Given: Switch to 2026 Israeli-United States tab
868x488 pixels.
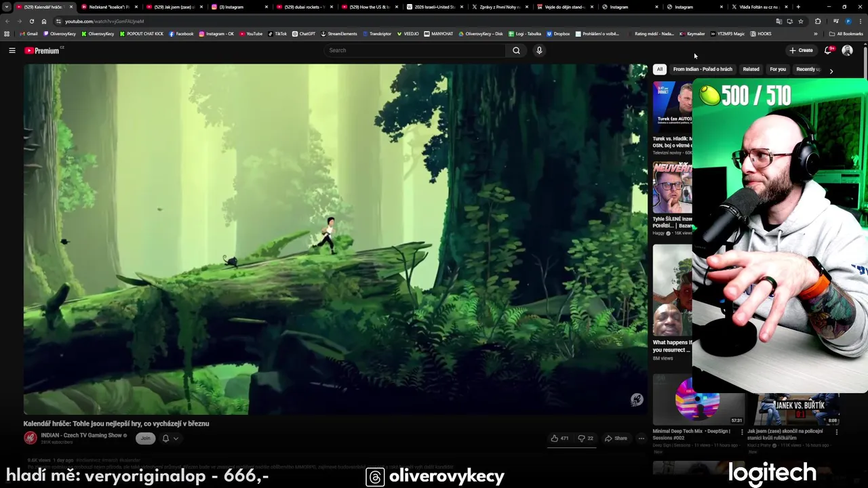Looking at the screenshot, I should point(434,7).
